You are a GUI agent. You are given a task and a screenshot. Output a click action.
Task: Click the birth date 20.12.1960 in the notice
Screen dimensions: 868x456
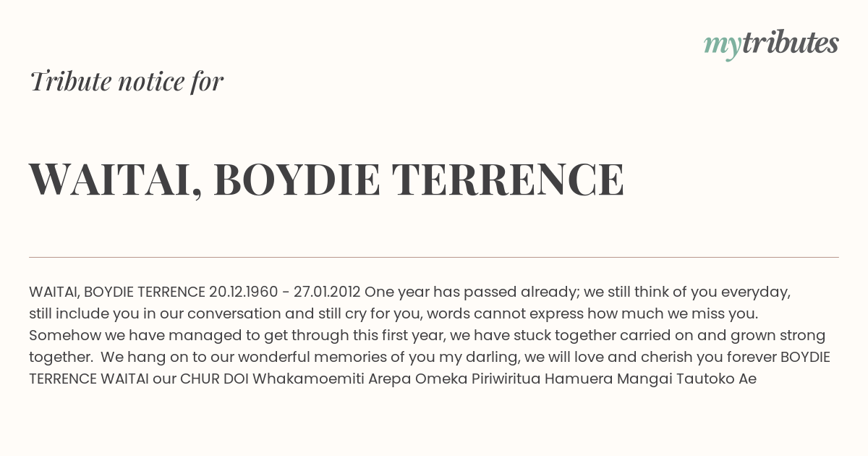click(x=243, y=292)
